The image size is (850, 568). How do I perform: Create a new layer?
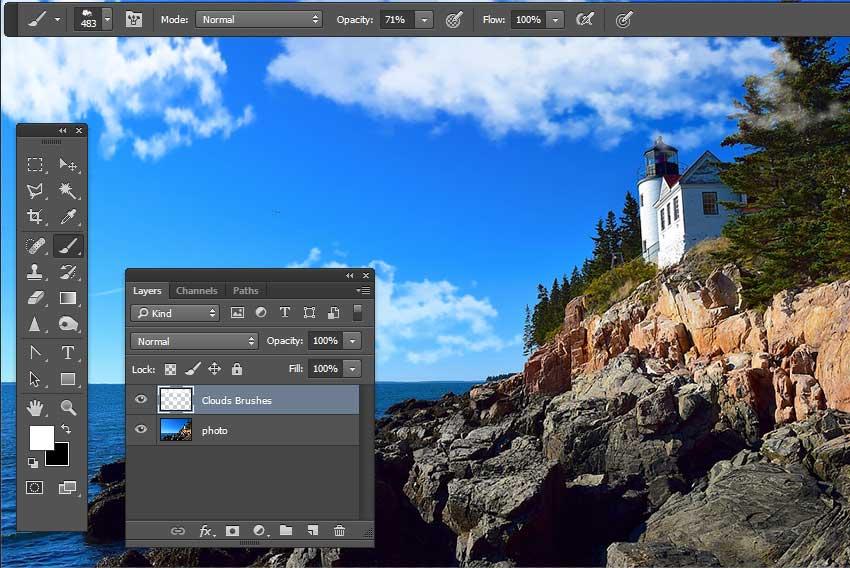(x=313, y=531)
